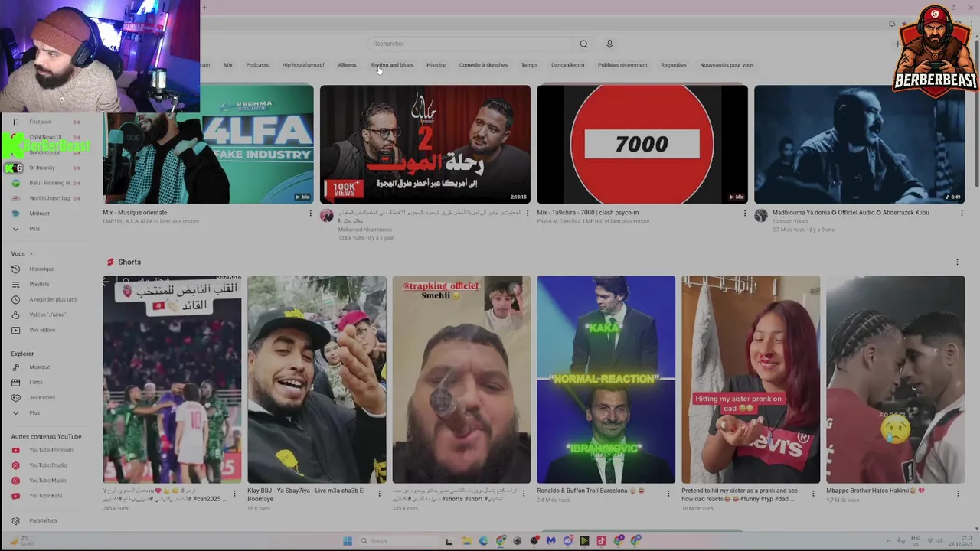Open options for Klay BBJ short

point(379,494)
